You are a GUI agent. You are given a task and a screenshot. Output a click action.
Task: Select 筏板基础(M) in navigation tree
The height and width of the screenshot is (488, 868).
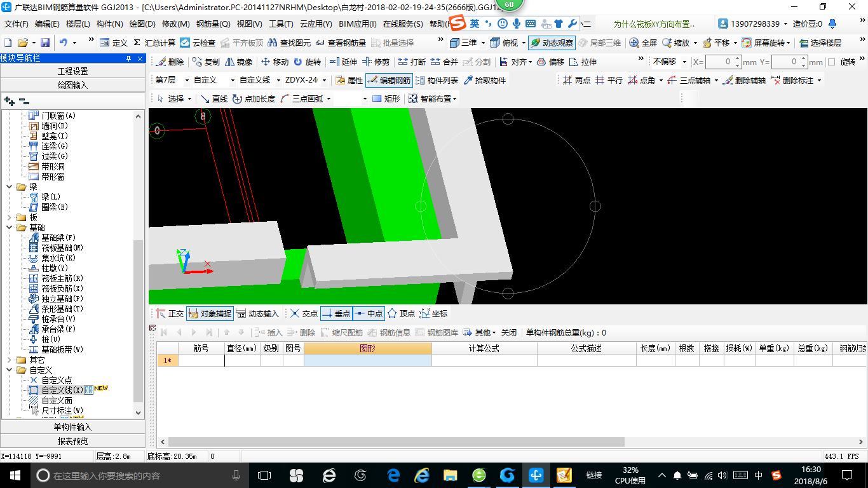(57, 248)
